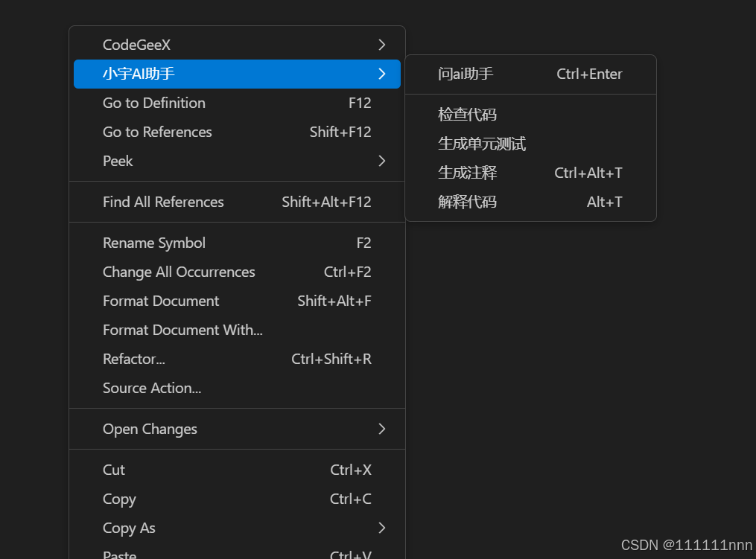Choose Rename Symbol
The image size is (756, 559).
click(153, 243)
